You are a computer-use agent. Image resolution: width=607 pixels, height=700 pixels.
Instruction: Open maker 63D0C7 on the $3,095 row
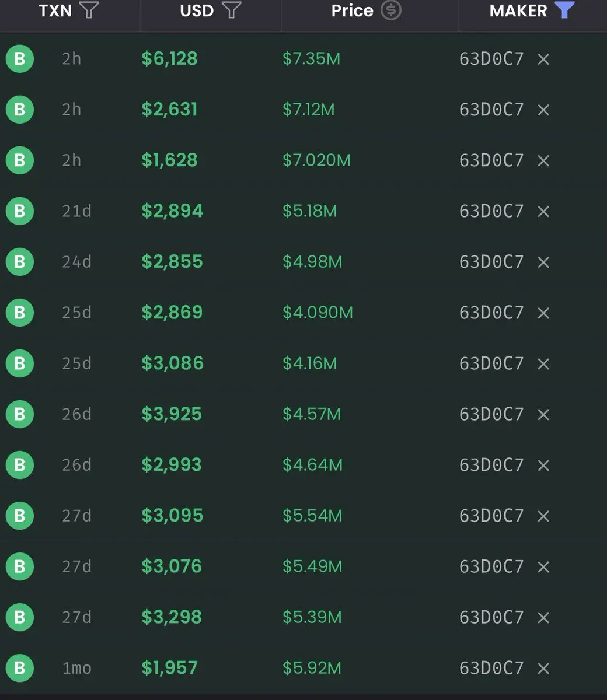click(491, 516)
